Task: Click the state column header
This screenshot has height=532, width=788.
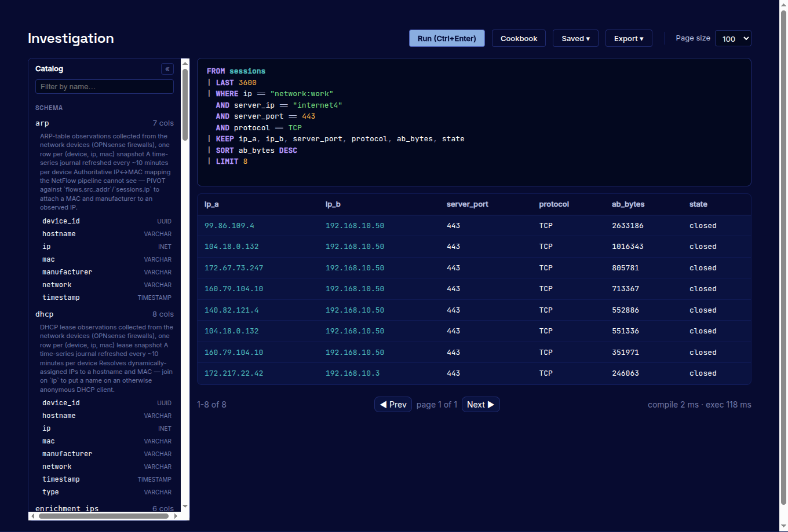Action: (x=698, y=204)
